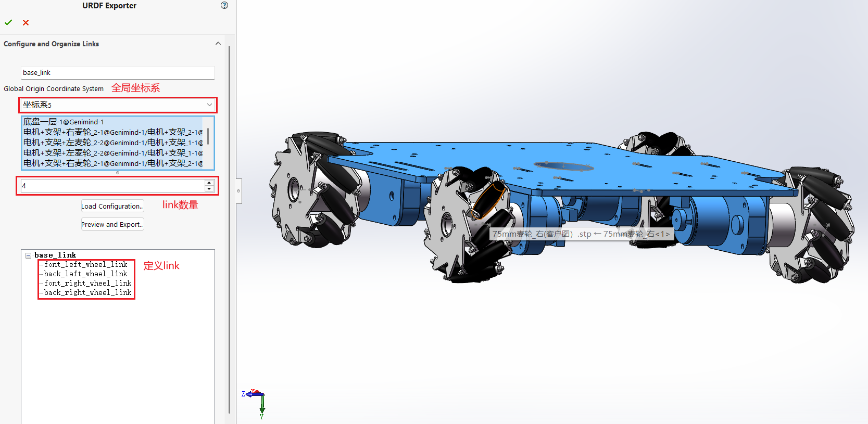
Task: Collapse the base_link tree node
Action: point(28,255)
